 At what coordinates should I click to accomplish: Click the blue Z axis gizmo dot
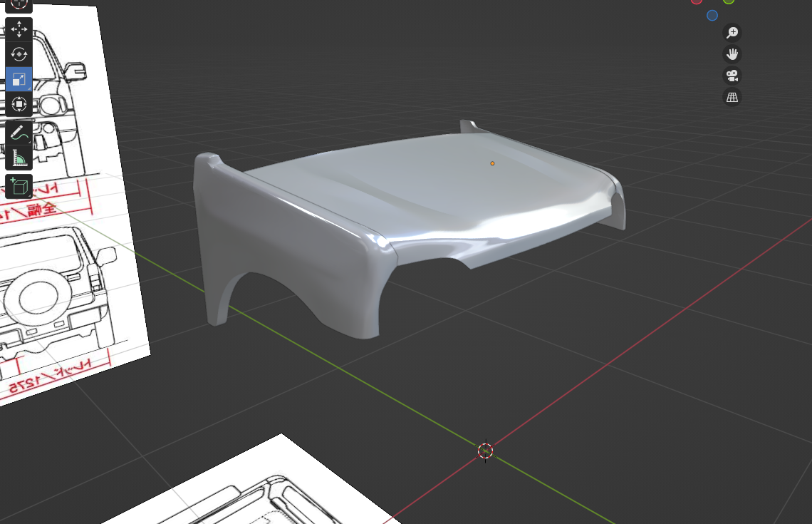tap(712, 16)
